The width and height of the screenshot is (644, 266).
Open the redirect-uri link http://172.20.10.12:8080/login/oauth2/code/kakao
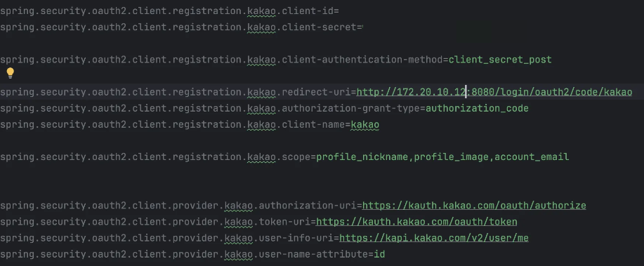[494, 92]
